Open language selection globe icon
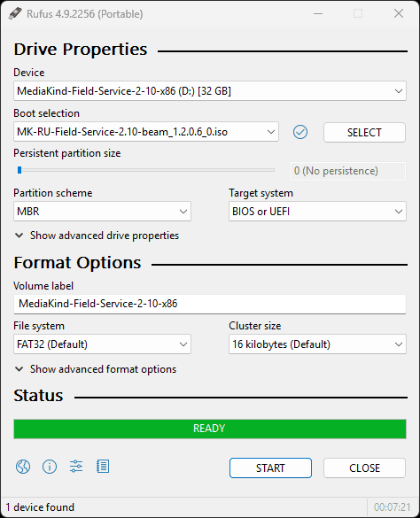420x518 pixels. point(23,467)
